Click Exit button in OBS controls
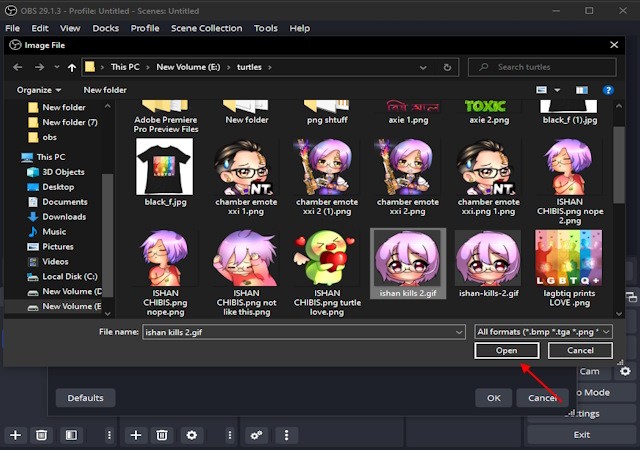 click(582, 435)
